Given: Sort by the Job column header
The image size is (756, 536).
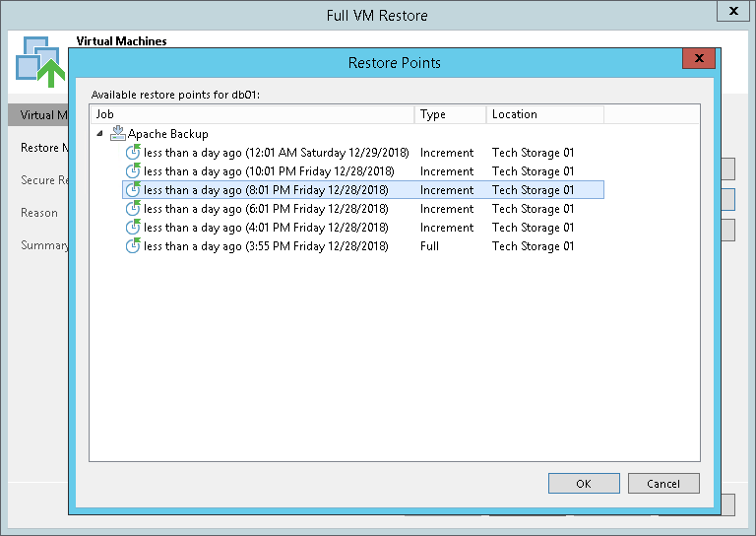Looking at the screenshot, I should (x=251, y=114).
